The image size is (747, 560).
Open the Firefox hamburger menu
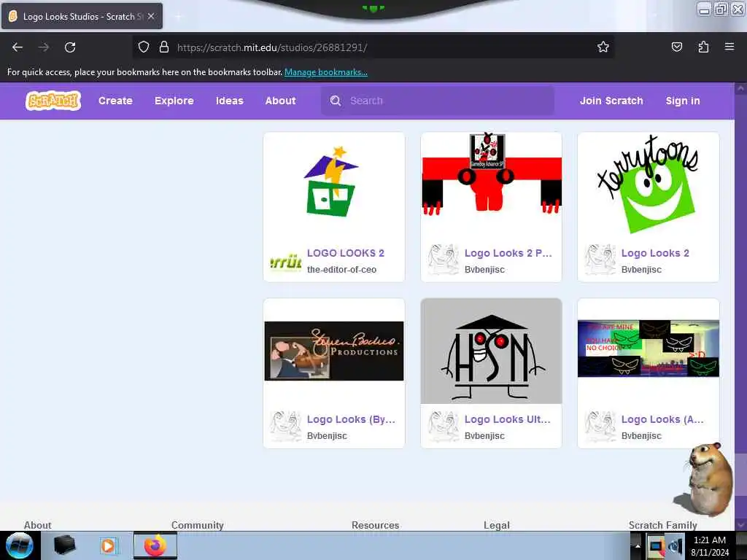coord(729,47)
